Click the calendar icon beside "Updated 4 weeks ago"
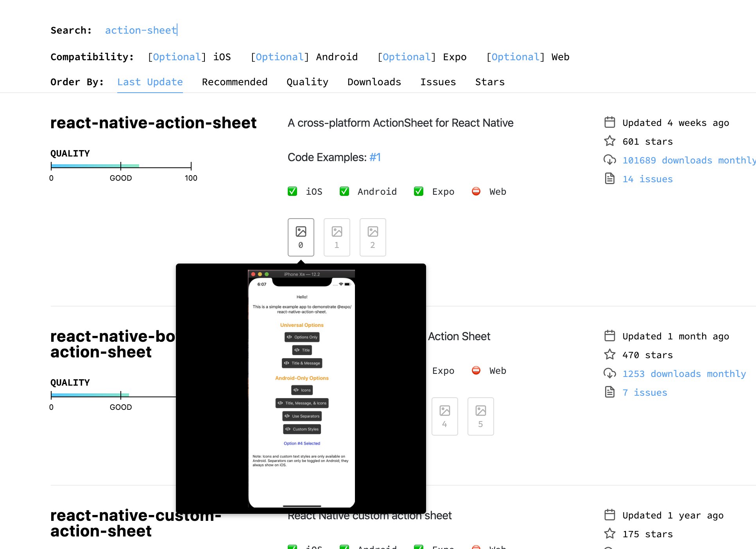Viewport: 756px width, 549px height. 610,122
